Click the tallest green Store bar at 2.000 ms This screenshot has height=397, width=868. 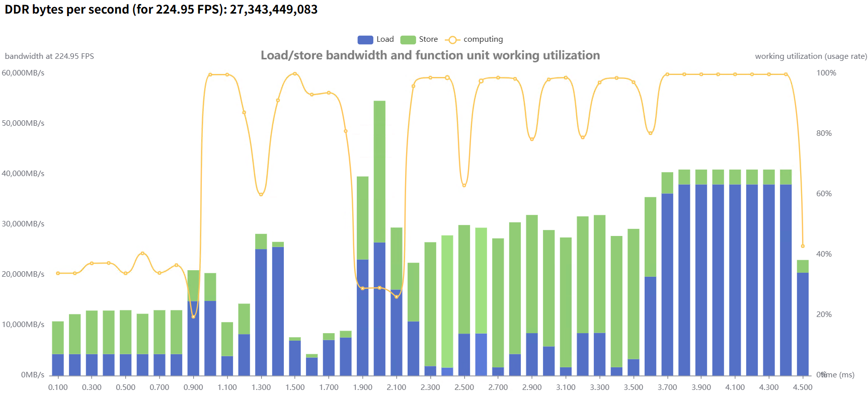[379, 171]
